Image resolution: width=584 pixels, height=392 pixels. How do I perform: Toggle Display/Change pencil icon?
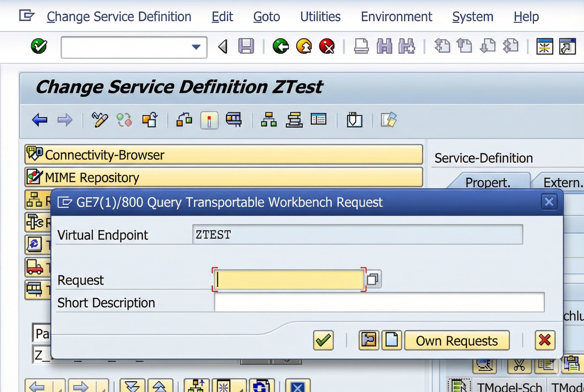(x=100, y=120)
